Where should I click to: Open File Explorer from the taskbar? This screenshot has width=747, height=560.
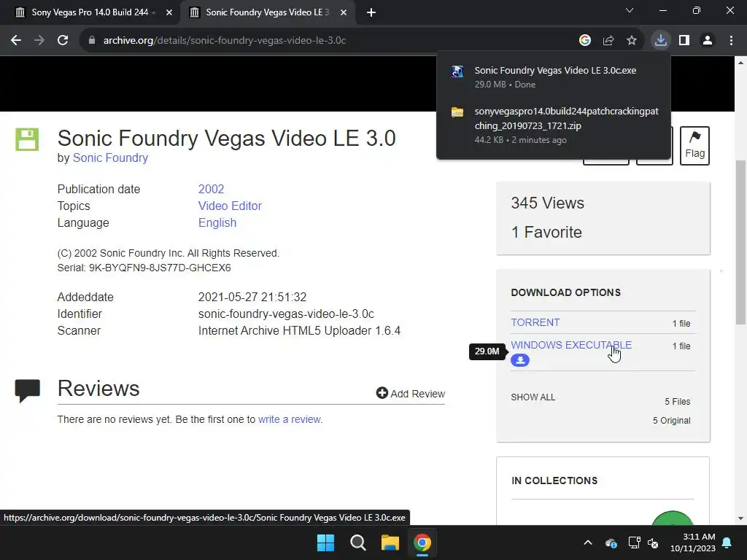[390, 542]
